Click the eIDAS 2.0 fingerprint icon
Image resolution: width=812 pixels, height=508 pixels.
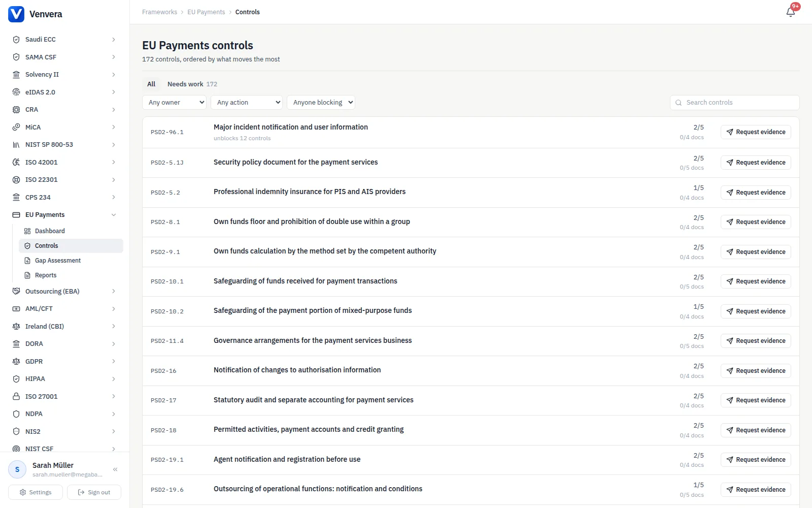pos(16,92)
